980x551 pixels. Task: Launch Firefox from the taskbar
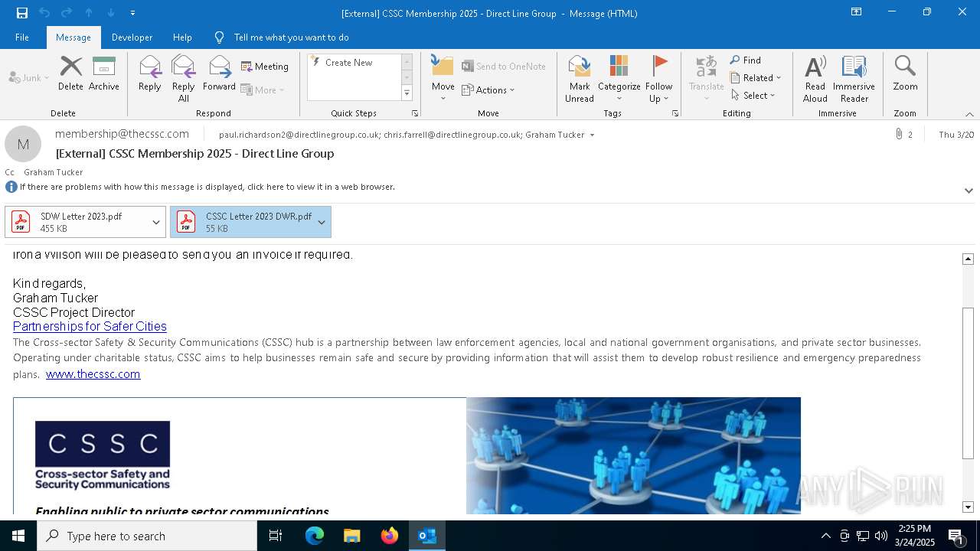click(390, 536)
